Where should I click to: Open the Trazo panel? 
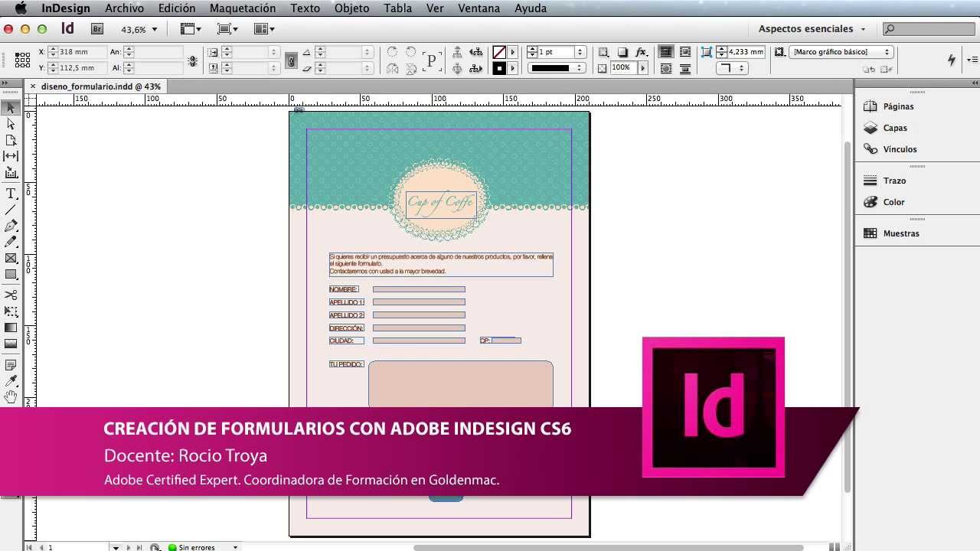click(x=885, y=181)
